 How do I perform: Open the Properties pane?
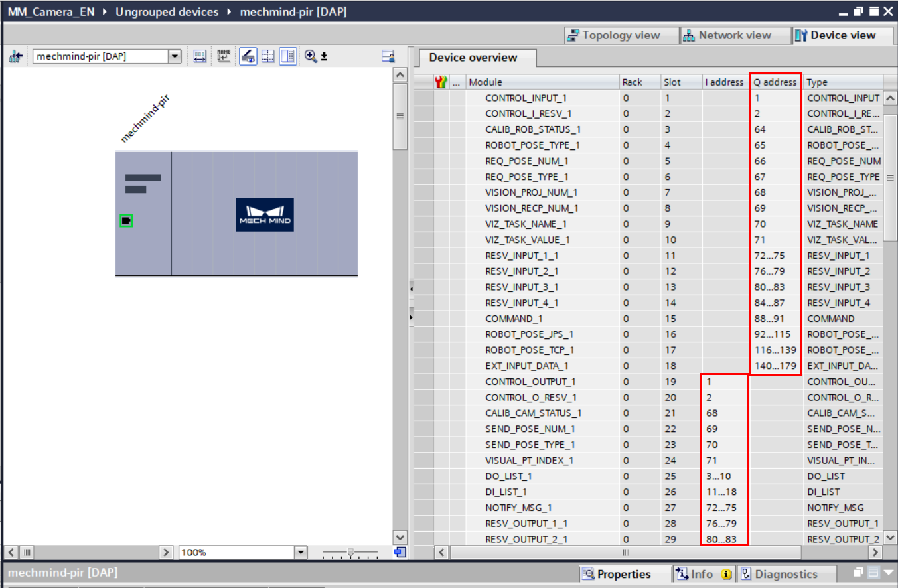pyautogui.click(x=623, y=574)
